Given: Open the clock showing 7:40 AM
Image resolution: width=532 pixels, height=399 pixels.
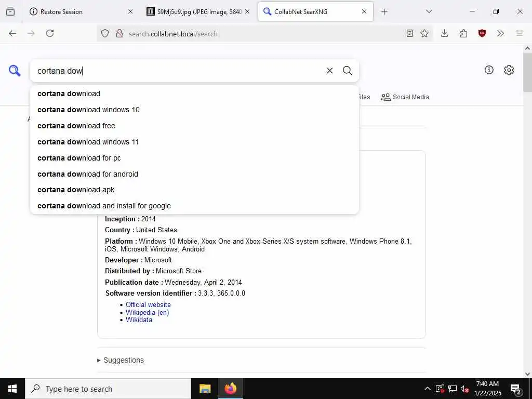Looking at the screenshot, I should coord(487,389).
